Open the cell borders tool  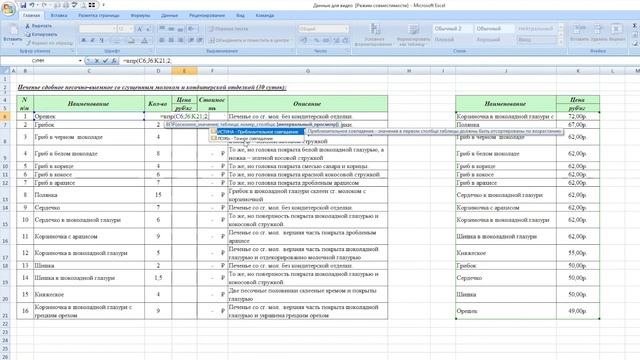(116, 40)
